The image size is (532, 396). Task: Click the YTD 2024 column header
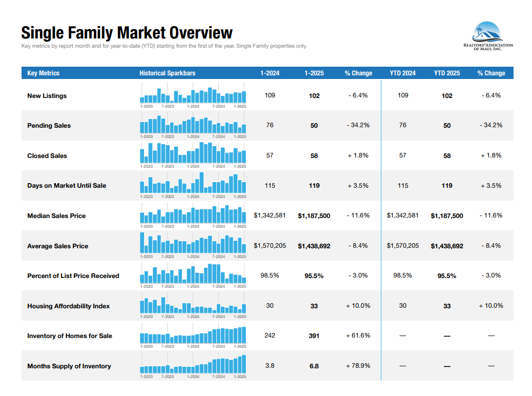pyautogui.click(x=402, y=73)
